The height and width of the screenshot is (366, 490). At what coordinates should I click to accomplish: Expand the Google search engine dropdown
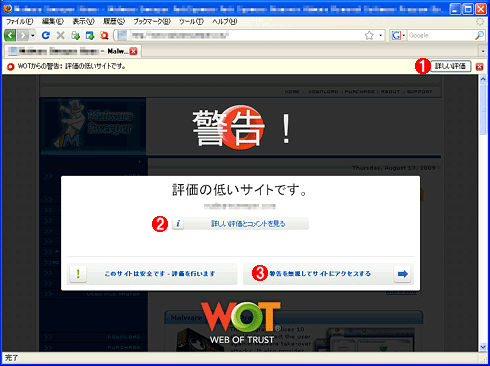pyautogui.click(x=398, y=35)
